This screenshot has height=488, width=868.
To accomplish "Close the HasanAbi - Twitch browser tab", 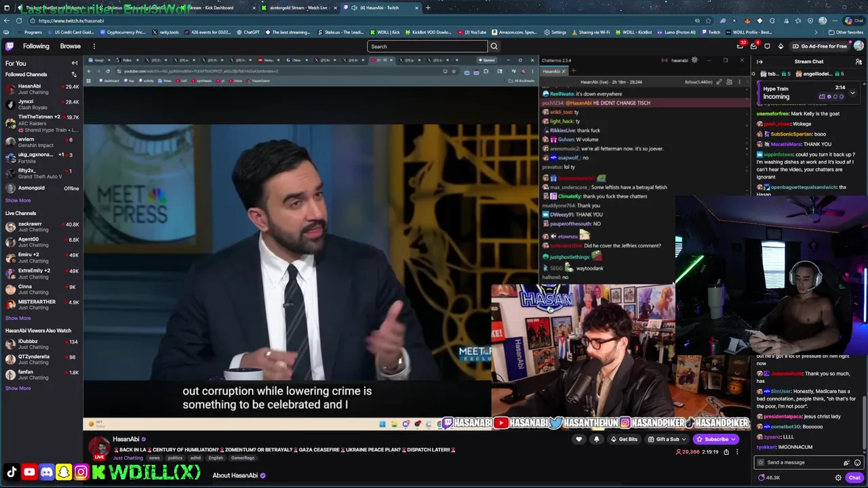I will pos(417,7).
